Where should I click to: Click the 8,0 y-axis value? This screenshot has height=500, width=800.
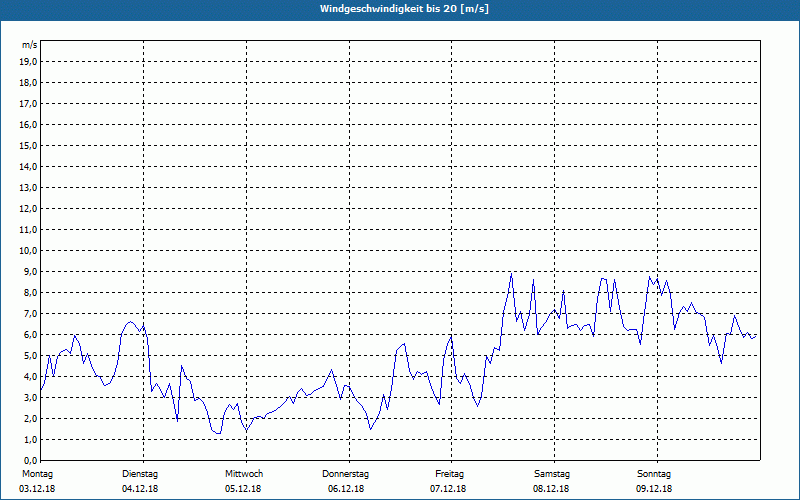[x=30, y=292]
